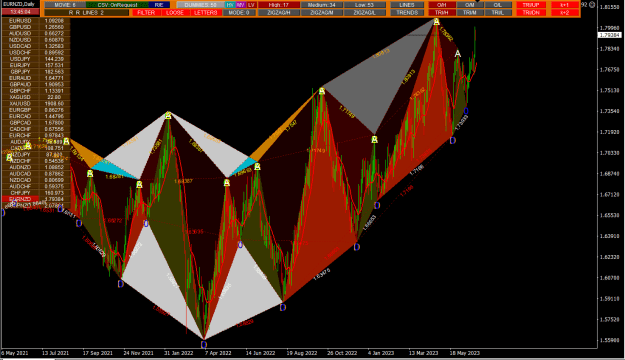
Task: Click the x+1 button
Action: point(564,5)
